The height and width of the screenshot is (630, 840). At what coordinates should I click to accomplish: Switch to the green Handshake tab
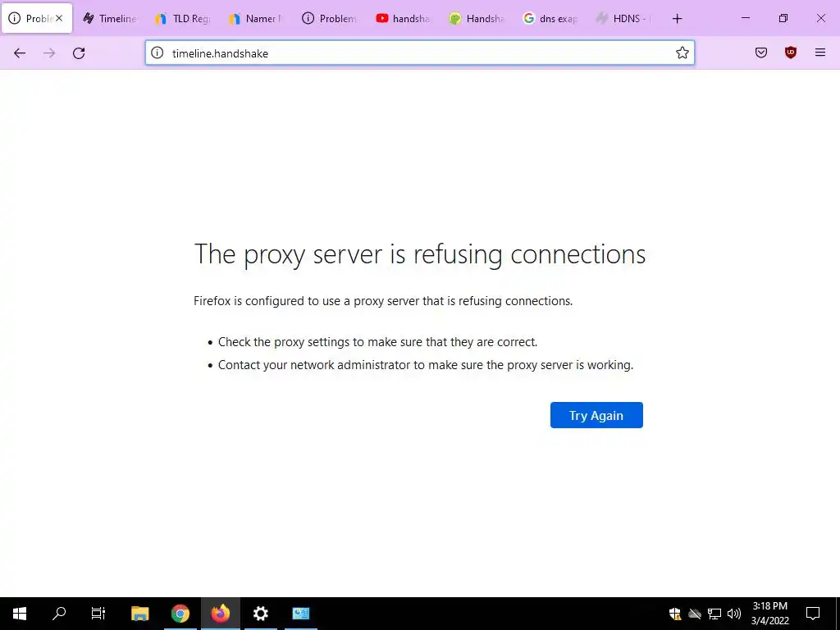pyautogui.click(x=477, y=19)
